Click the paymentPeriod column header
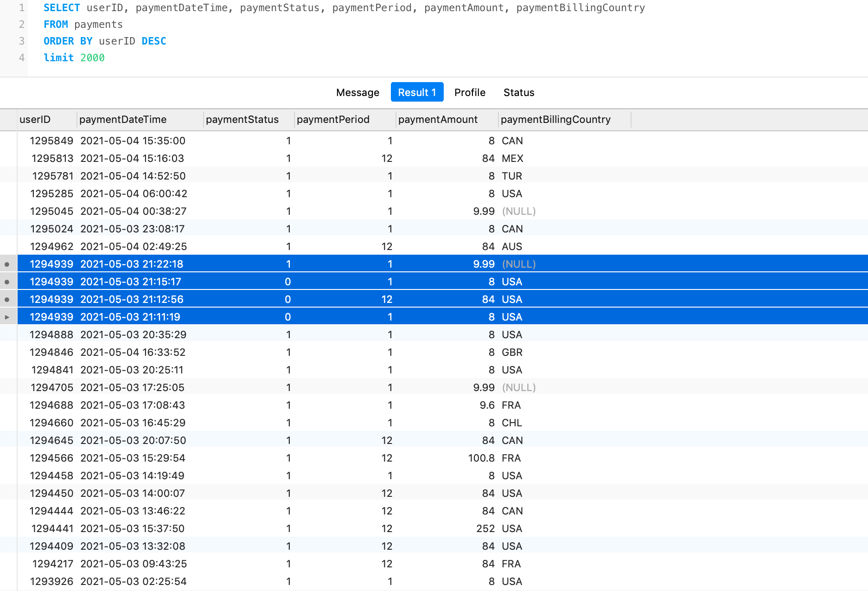The width and height of the screenshot is (868, 591). click(345, 120)
